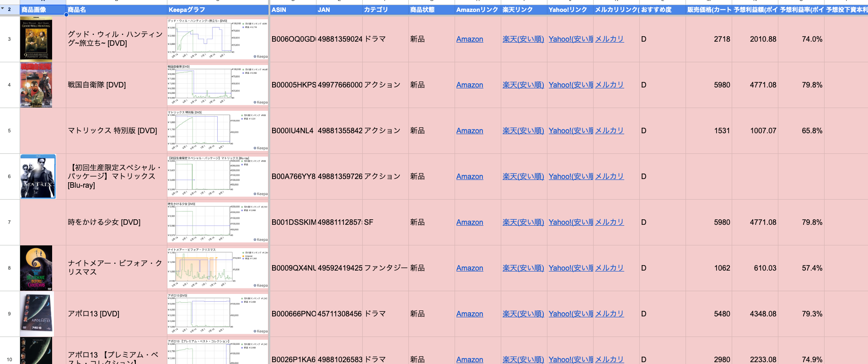Select the Yahoo!リンク header cell

[570, 10]
